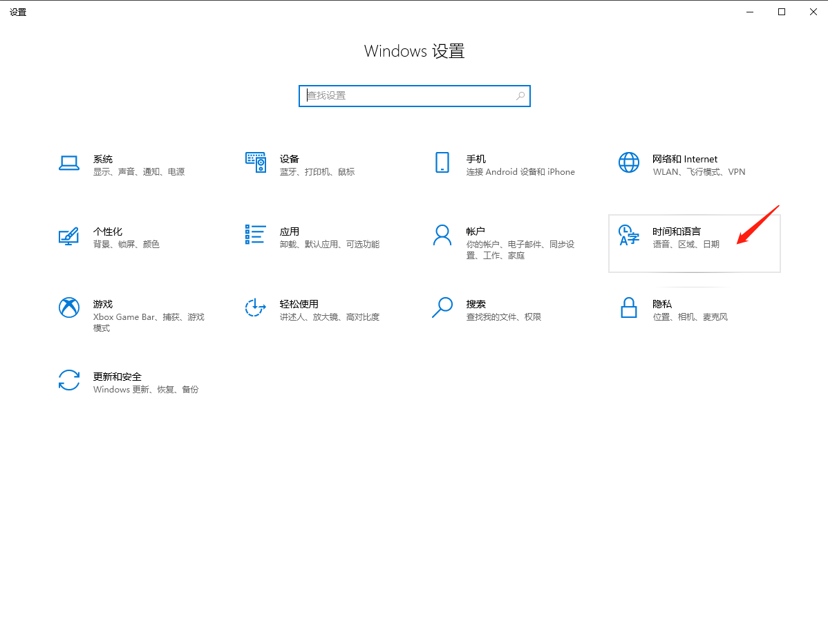The width and height of the screenshot is (828, 644).
Task: Select the 帐户 settings title
Action: 476,231
